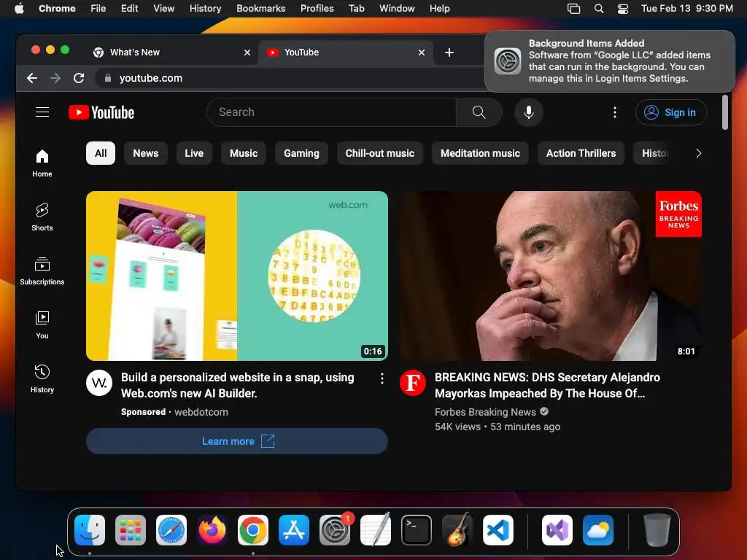Launch Safari from the Dock

click(x=171, y=530)
